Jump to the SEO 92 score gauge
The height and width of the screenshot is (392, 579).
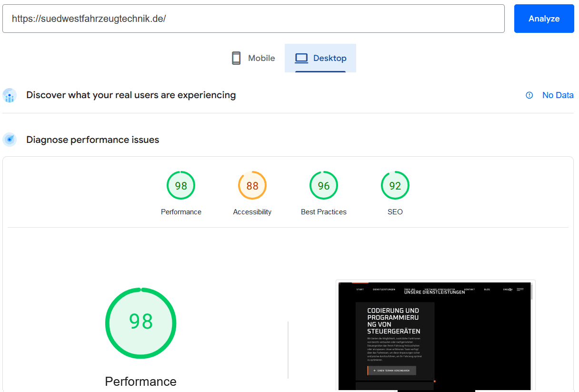(x=395, y=185)
